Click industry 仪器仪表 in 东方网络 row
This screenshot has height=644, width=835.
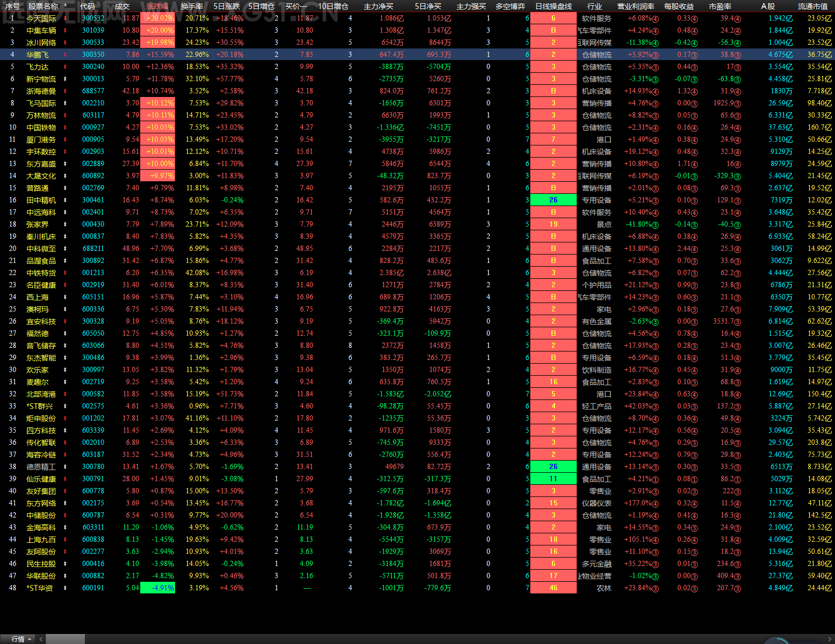(x=597, y=503)
